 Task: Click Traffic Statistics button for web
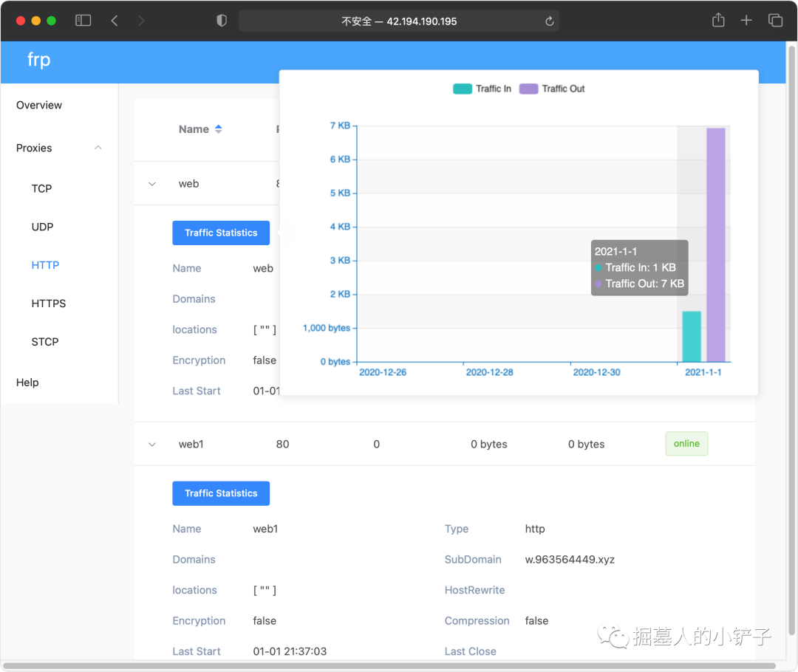click(221, 233)
